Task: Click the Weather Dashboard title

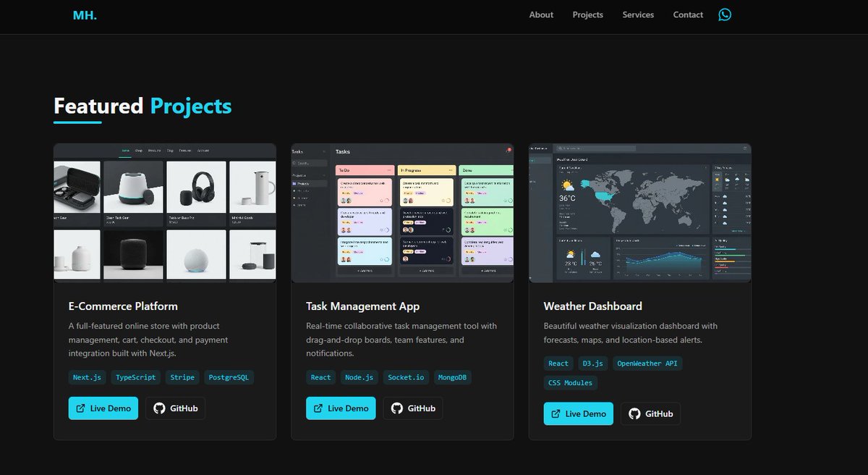Action: coord(592,306)
